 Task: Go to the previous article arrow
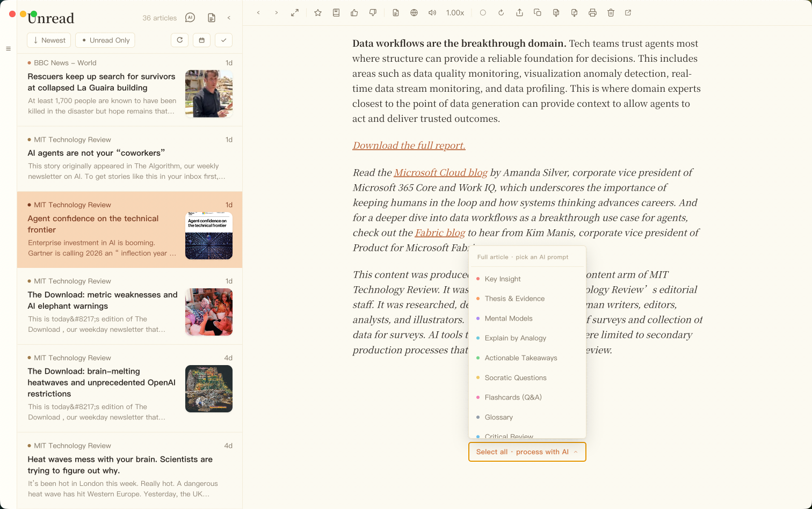tap(258, 12)
